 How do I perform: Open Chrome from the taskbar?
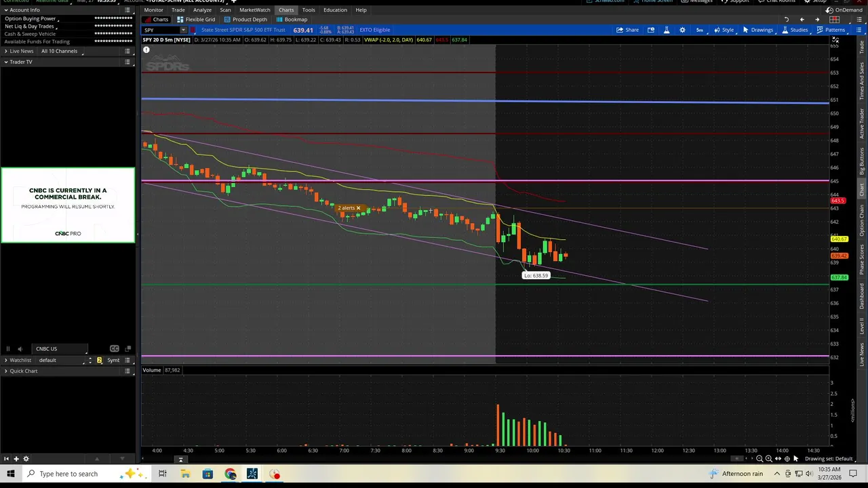tap(231, 474)
